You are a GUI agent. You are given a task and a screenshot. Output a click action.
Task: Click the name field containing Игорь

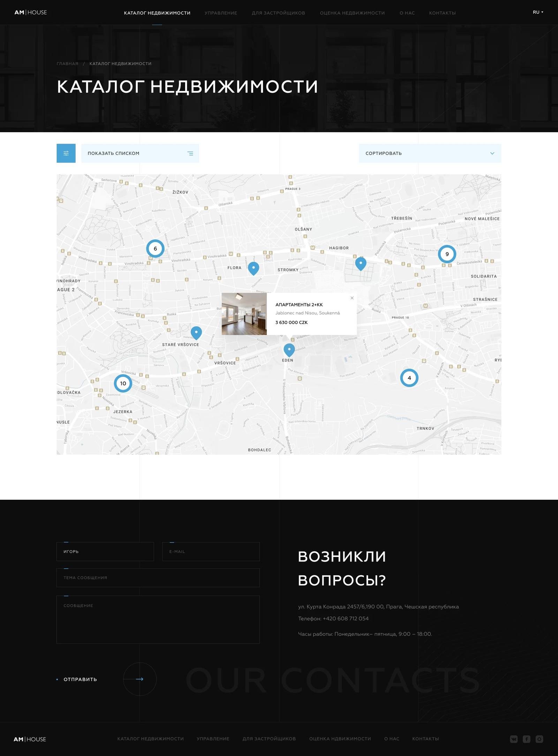pyautogui.click(x=105, y=551)
